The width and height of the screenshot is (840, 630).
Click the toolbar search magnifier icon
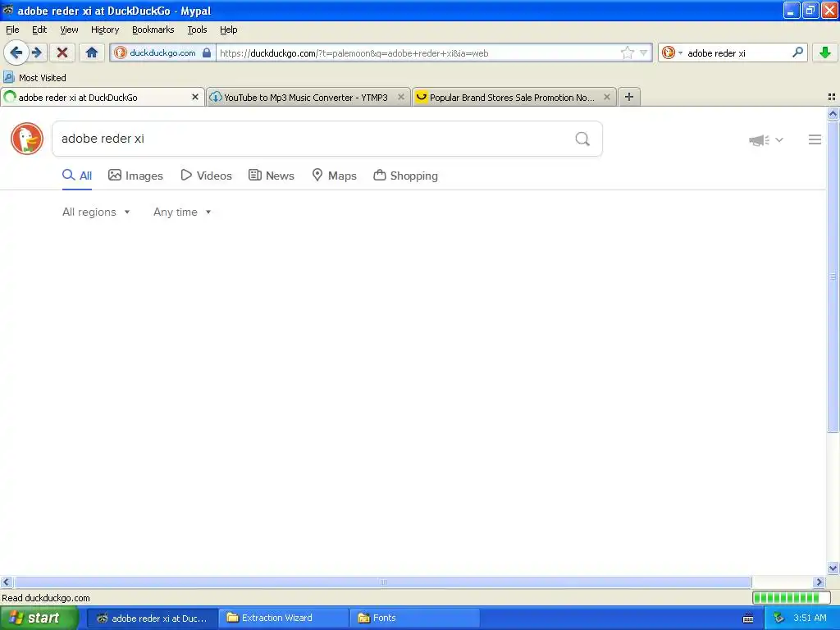(797, 52)
